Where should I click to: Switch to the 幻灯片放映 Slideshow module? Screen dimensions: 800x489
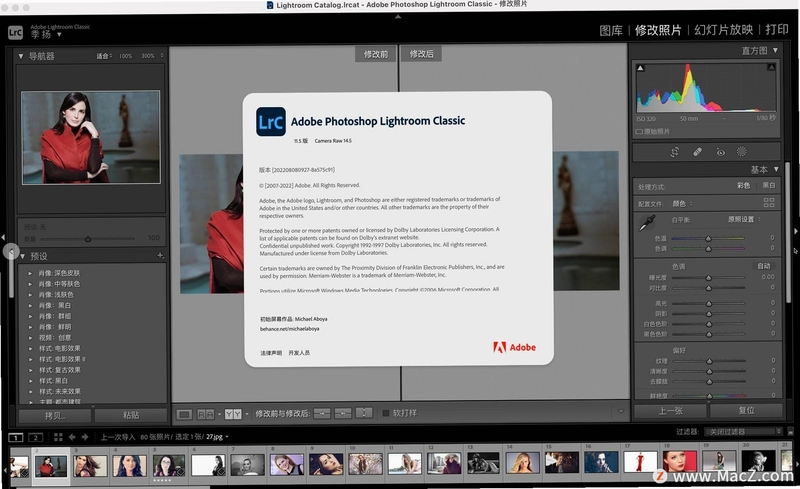click(x=723, y=30)
